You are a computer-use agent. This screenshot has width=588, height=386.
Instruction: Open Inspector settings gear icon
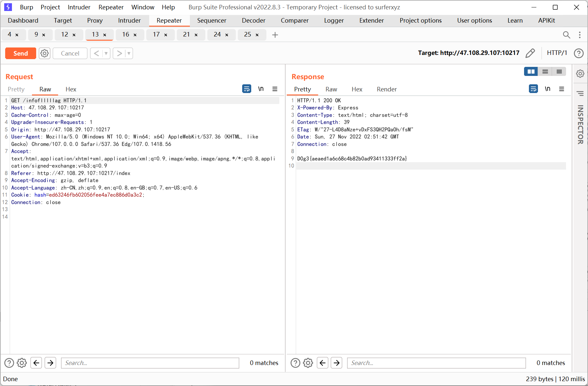pyautogui.click(x=580, y=74)
